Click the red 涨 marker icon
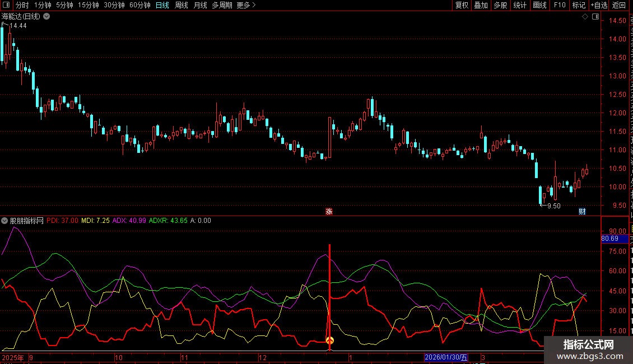 (329, 211)
